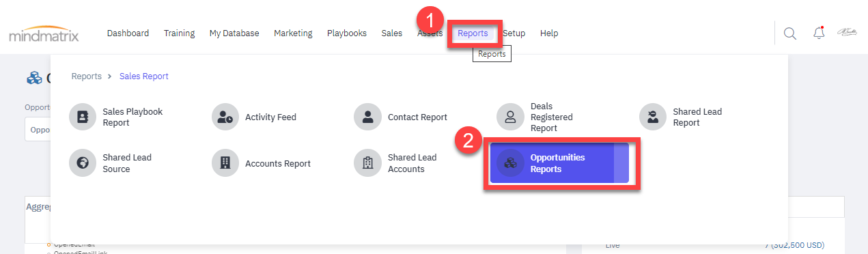
Task: Open the notifications bell icon
Action: pyautogui.click(x=819, y=33)
